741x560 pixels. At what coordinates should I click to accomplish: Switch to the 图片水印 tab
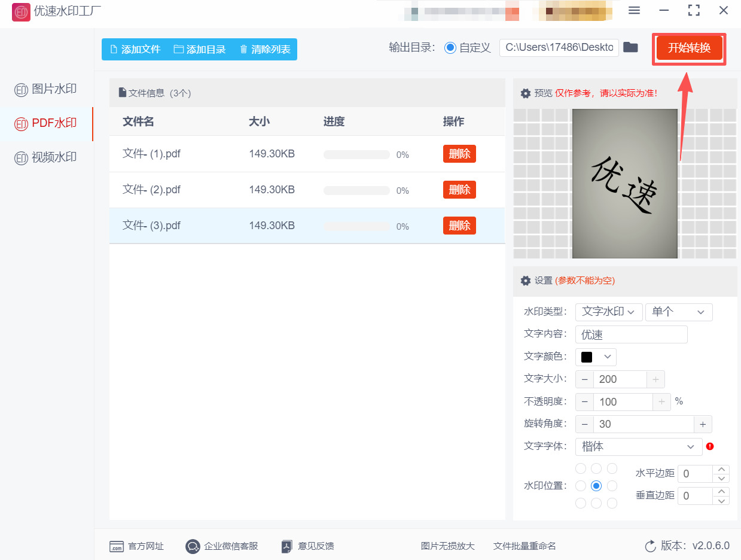[x=46, y=89]
